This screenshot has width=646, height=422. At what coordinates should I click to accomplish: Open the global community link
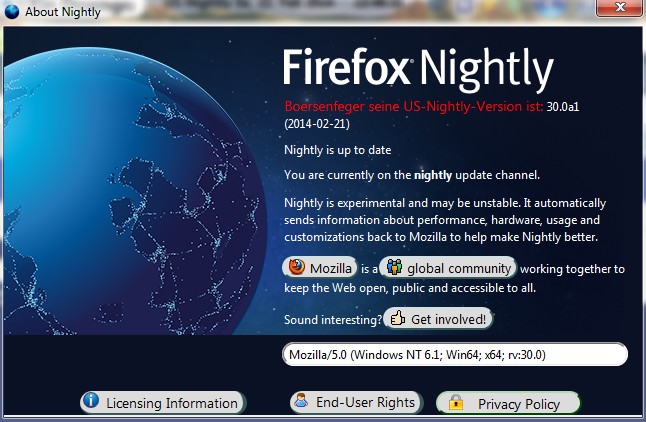tap(448, 267)
